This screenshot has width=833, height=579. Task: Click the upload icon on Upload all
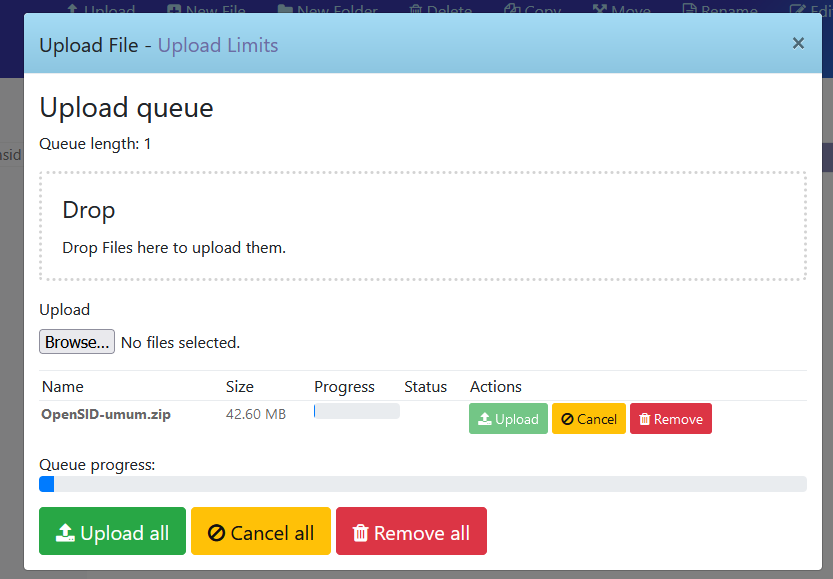[65, 533]
